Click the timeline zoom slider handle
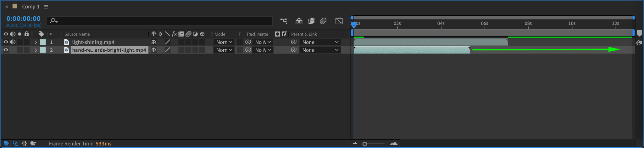Image resolution: width=644 pixels, height=148 pixels. pyautogui.click(x=365, y=144)
